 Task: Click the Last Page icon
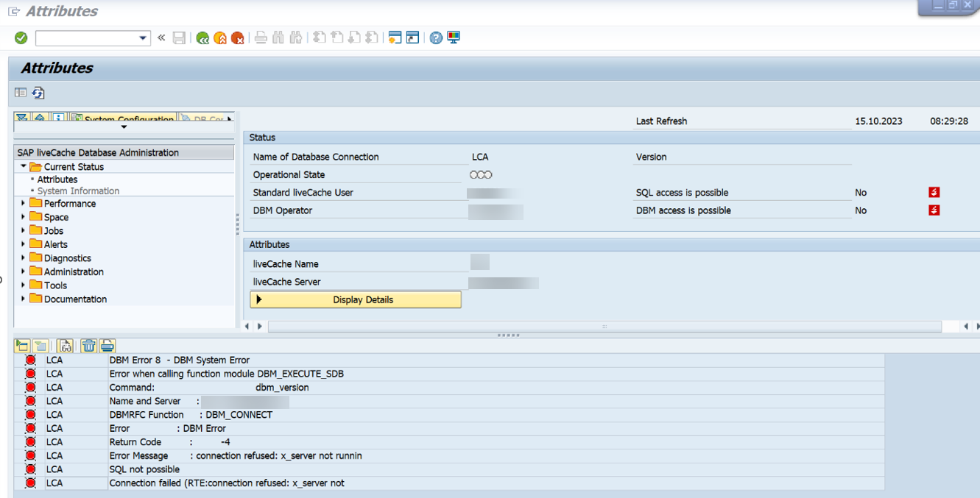click(372, 38)
